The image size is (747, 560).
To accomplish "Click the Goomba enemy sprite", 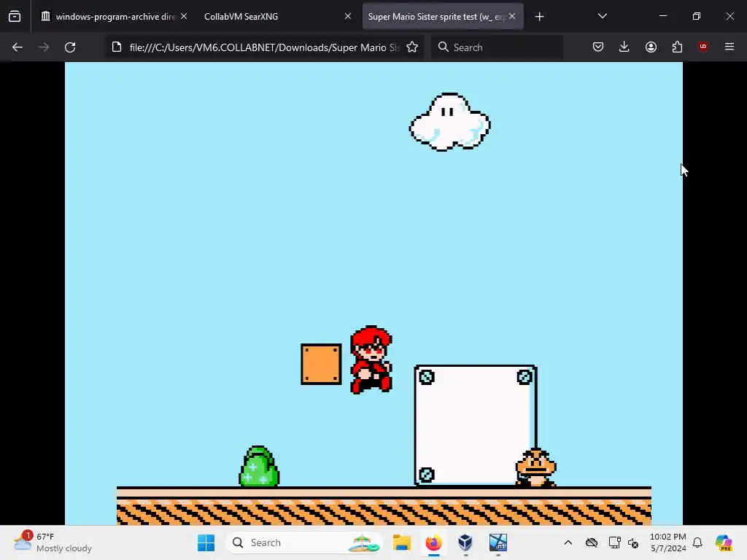I will [x=536, y=467].
